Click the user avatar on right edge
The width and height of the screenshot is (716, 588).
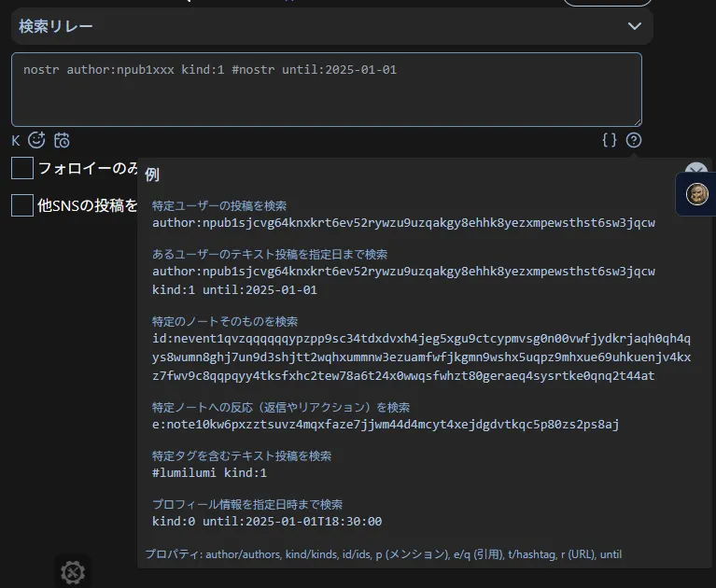point(696,194)
